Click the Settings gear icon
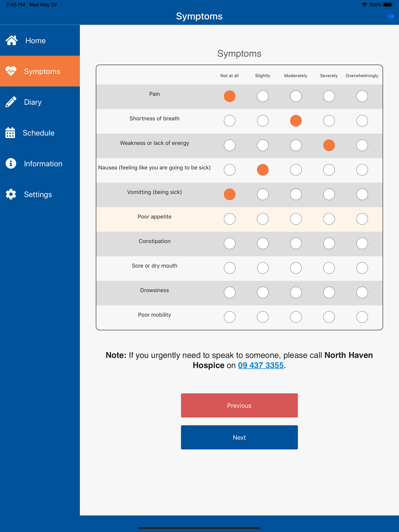The height and width of the screenshot is (532, 399). pos(11,194)
